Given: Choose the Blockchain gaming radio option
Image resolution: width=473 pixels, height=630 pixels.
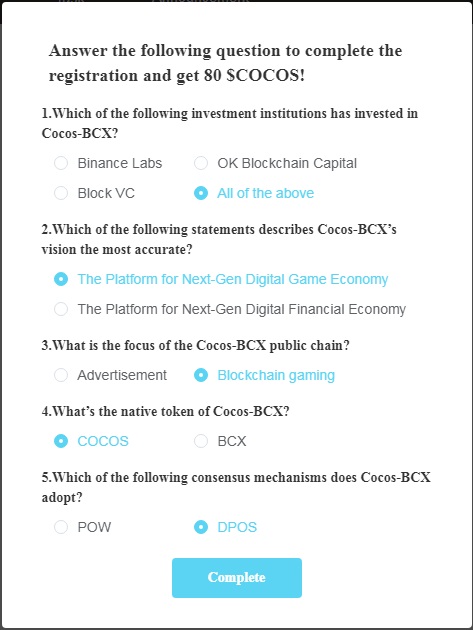Looking at the screenshot, I should point(201,375).
